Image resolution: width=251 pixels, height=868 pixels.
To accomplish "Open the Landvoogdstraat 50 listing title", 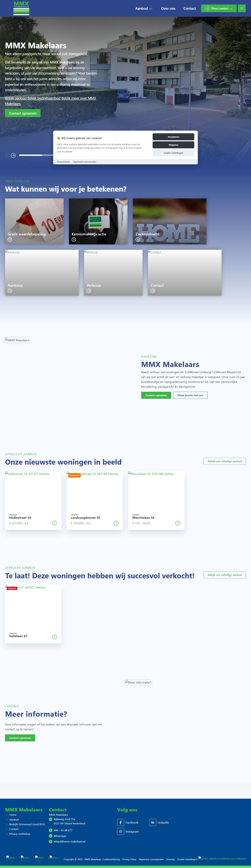I will (x=85, y=518).
